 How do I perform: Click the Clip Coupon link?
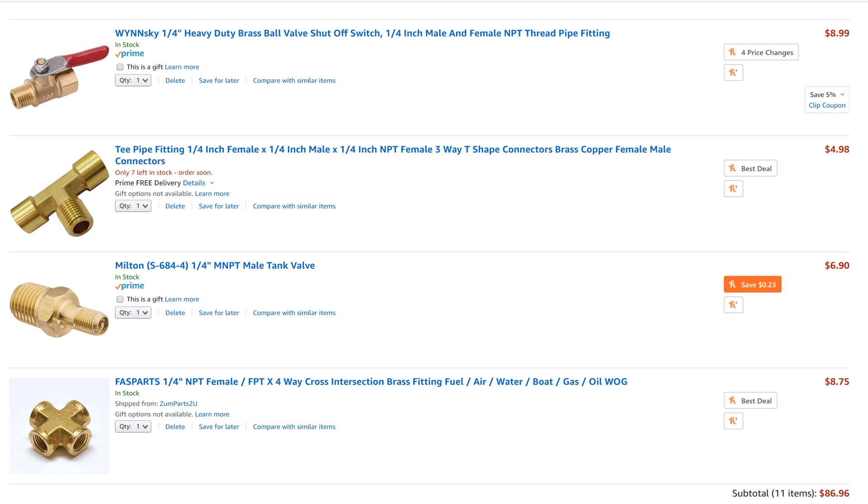coord(827,105)
